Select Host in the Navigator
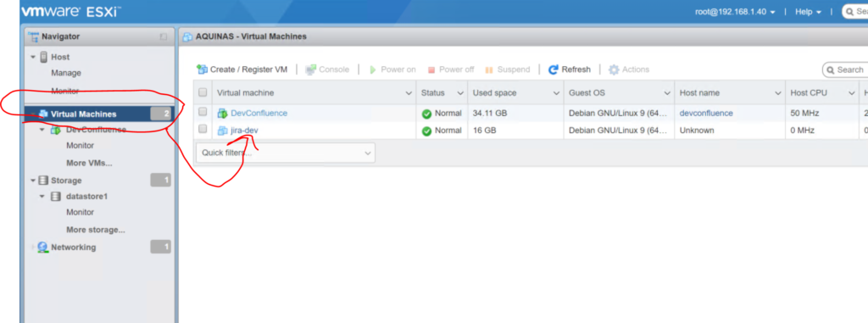The height and width of the screenshot is (323, 868). tap(60, 57)
